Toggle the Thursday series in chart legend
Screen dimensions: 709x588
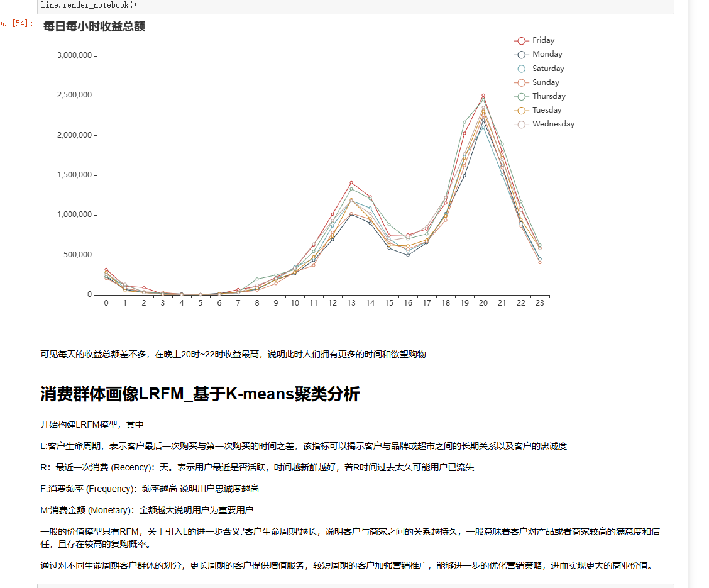pos(540,96)
